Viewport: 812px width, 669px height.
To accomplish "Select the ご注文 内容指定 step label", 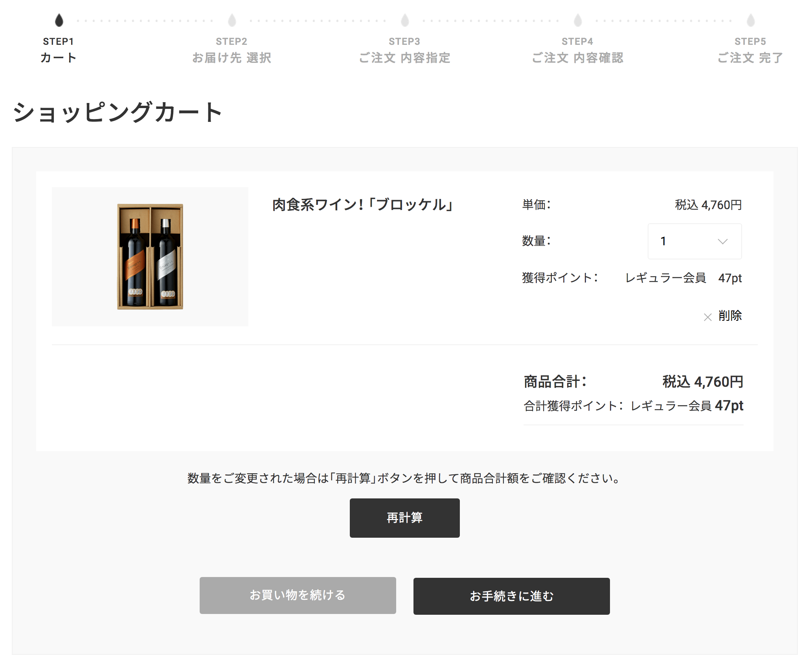I will click(404, 58).
